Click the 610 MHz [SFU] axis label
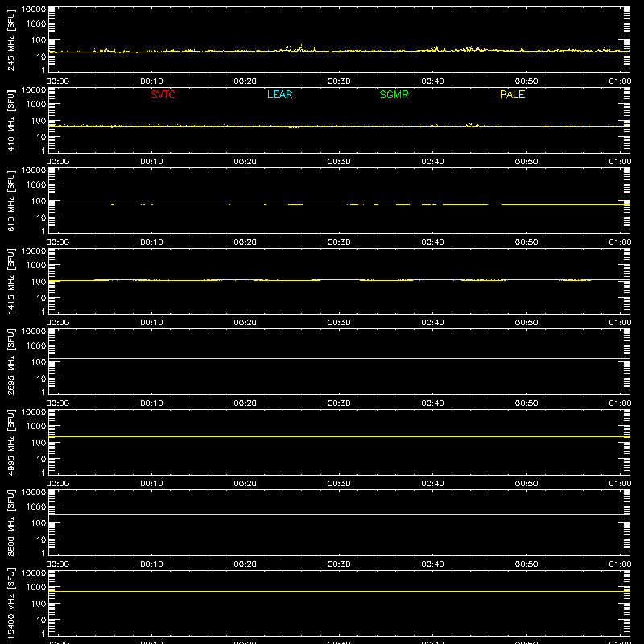The height and width of the screenshot is (644, 644). (10, 201)
